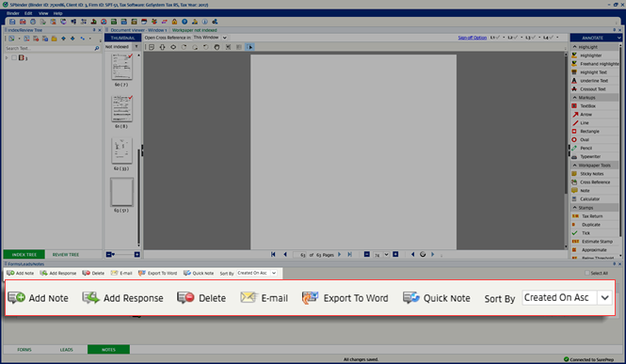626x364 pixels.
Task: Open the Help menu
Action: pyautogui.click(x=57, y=13)
